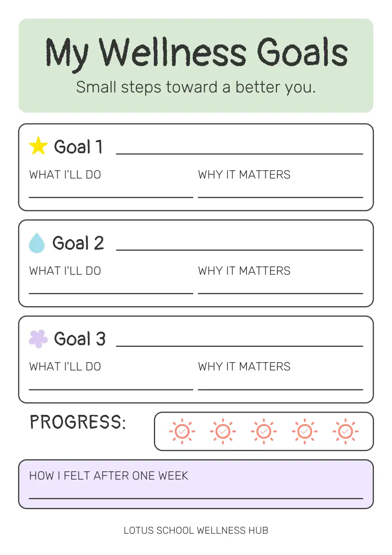392x555 pixels.
Task: Click the Lotus School Wellness Hub footer
Action: point(196,530)
